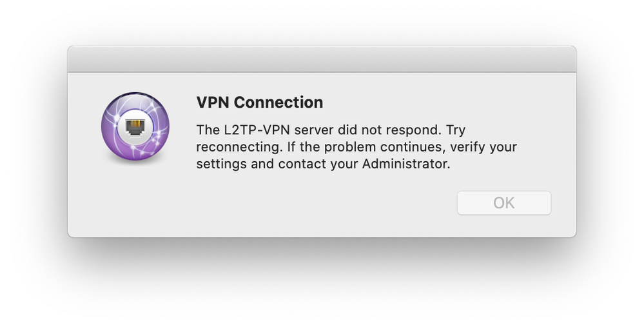
Task: Click the dialog's gray title bar
Action: (322, 59)
